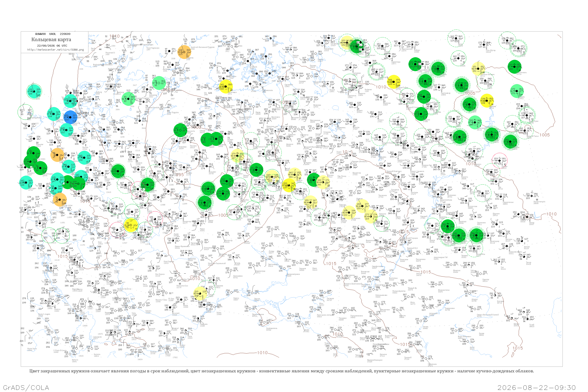Select the Mosstrand Ii station label
588x392 pixels.
pyautogui.click(x=110, y=53)
